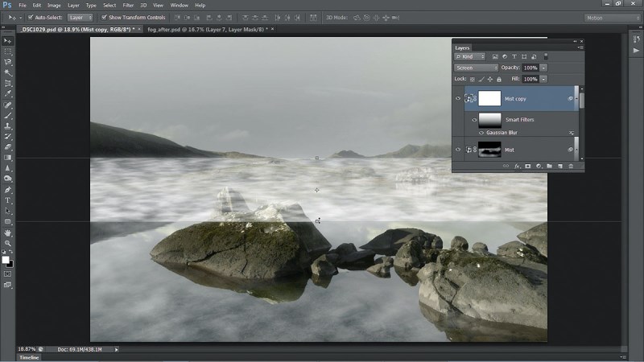This screenshot has height=362, width=644.
Task: Delete layer using trash icon
Action: (571, 167)
